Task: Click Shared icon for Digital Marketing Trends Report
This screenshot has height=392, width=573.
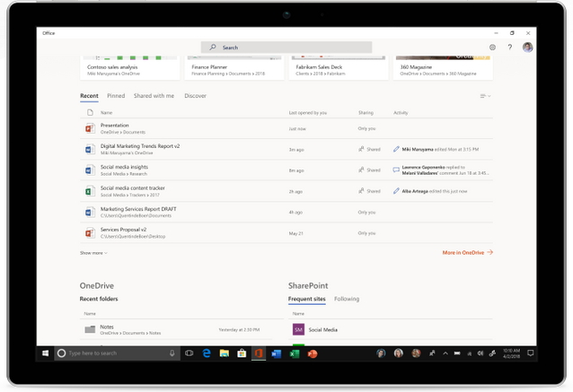Action: click(361, 149)
